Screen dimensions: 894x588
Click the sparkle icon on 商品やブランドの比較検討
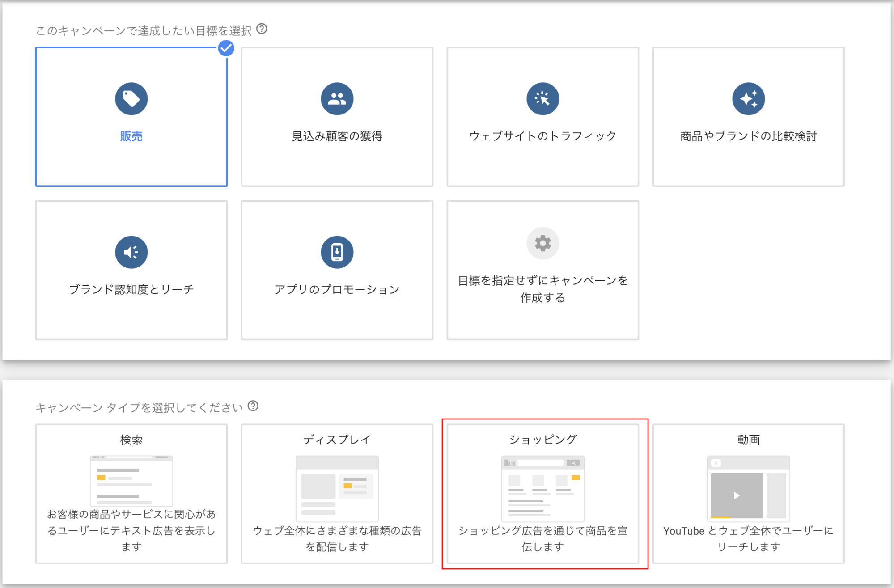[x=748, y=98]
